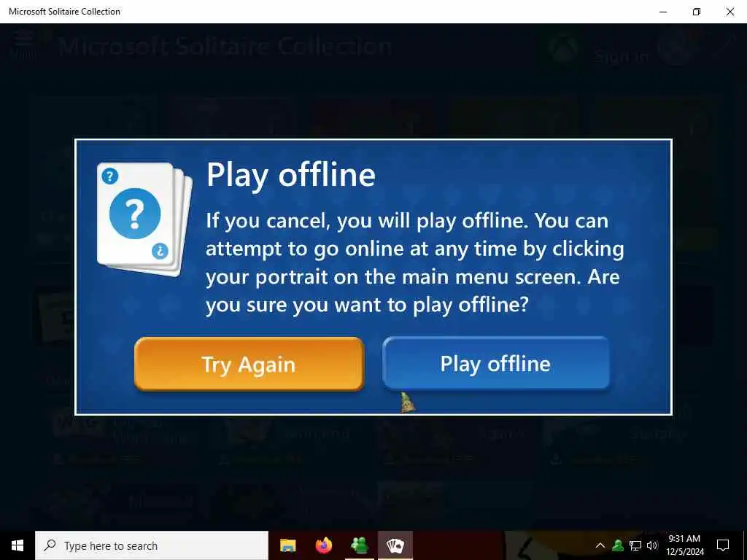Screen dimensions: 747x560
Task: Show hidden system tray icons
Action: (600, 545)
